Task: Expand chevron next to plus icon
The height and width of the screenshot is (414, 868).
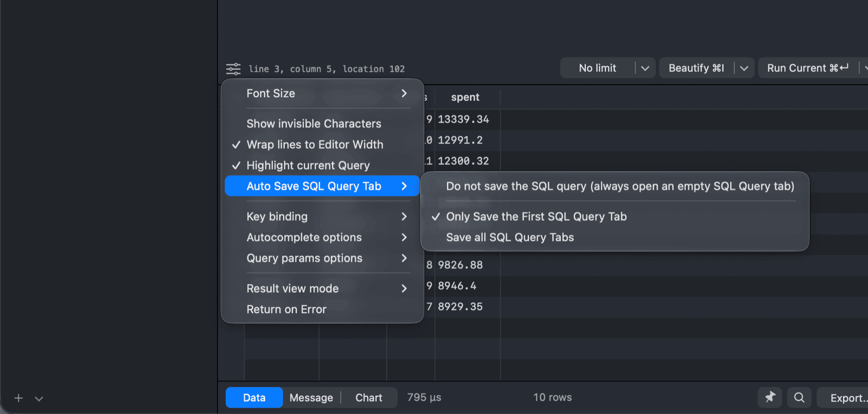Action: tap(39, 398)
